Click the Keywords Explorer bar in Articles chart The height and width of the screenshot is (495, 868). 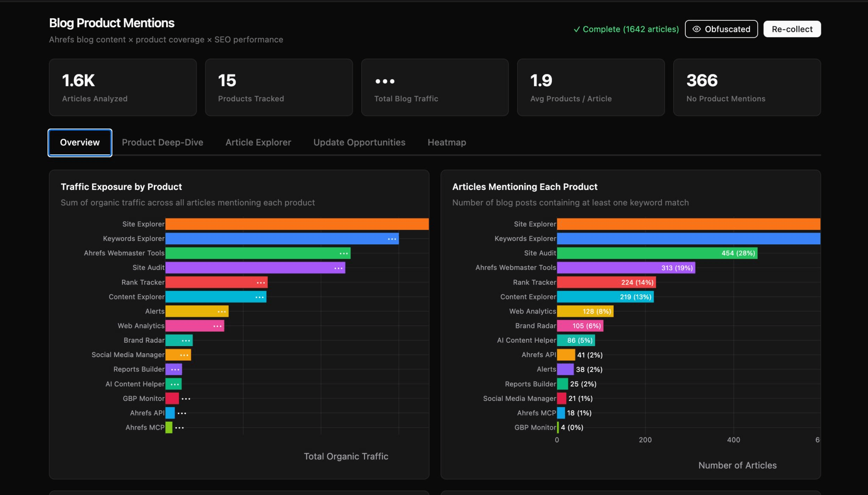(687, 238)
